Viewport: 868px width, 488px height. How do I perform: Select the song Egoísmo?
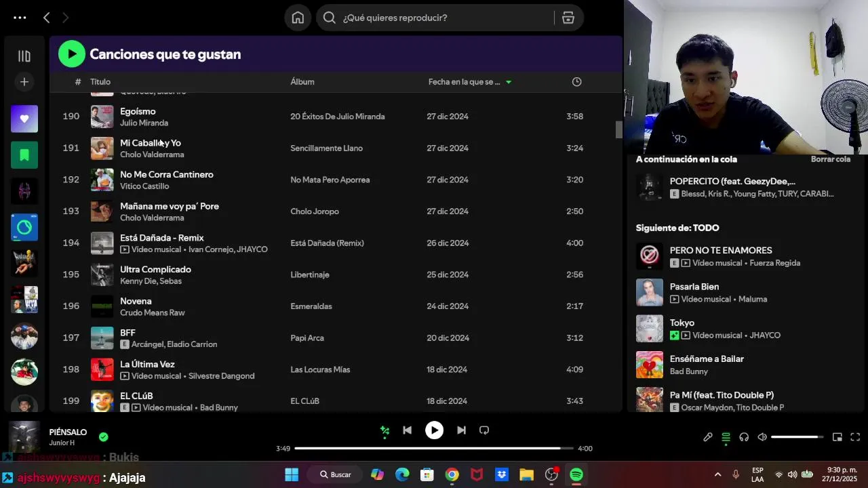(138, 111)
